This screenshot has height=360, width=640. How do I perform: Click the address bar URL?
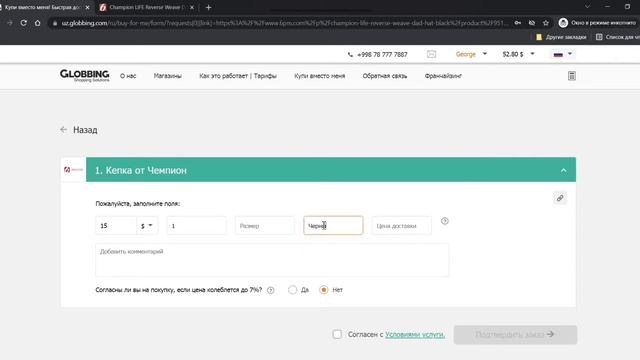pyautogui.click(x=284, y=23)
